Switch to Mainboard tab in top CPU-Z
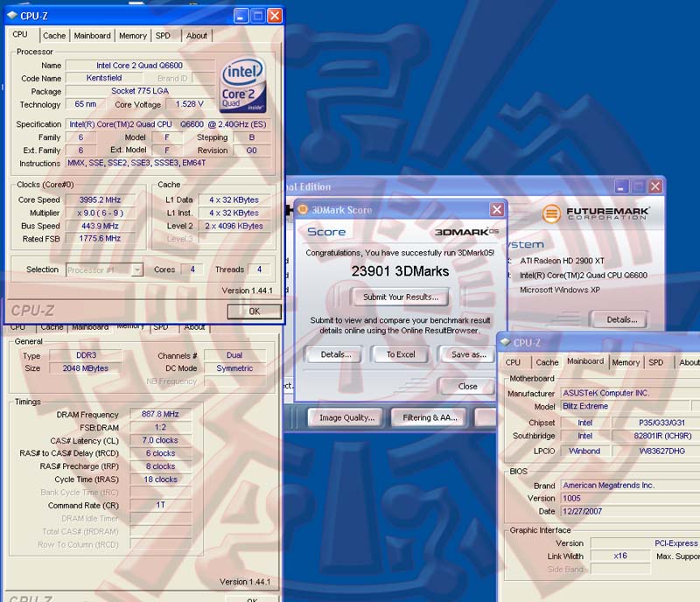 tap(92, 36)
